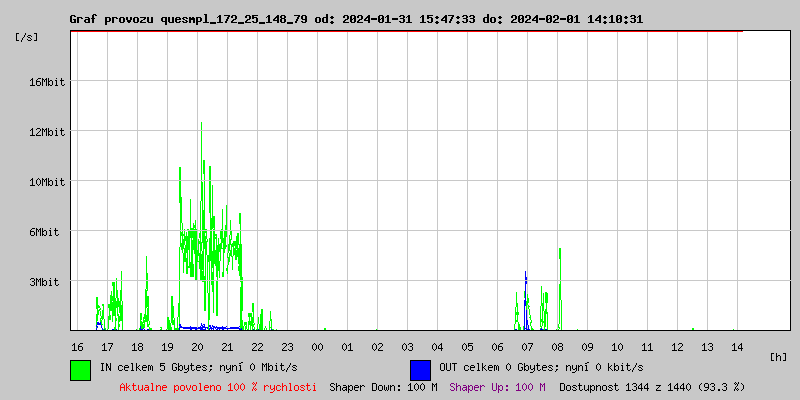800x400 pixels.
Task: Click the 10Mbit y-axis label
Action: 46,182
